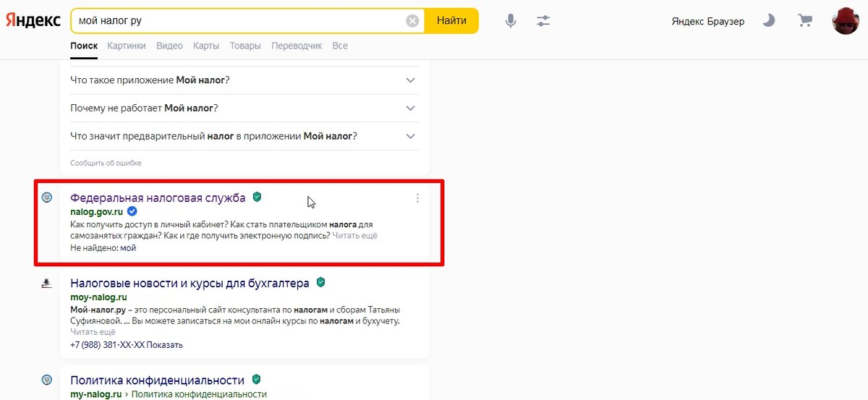The image size is (868, 400).
Task: Open the moy-nalog.ru green URL
Action: (x=98, y=297)
